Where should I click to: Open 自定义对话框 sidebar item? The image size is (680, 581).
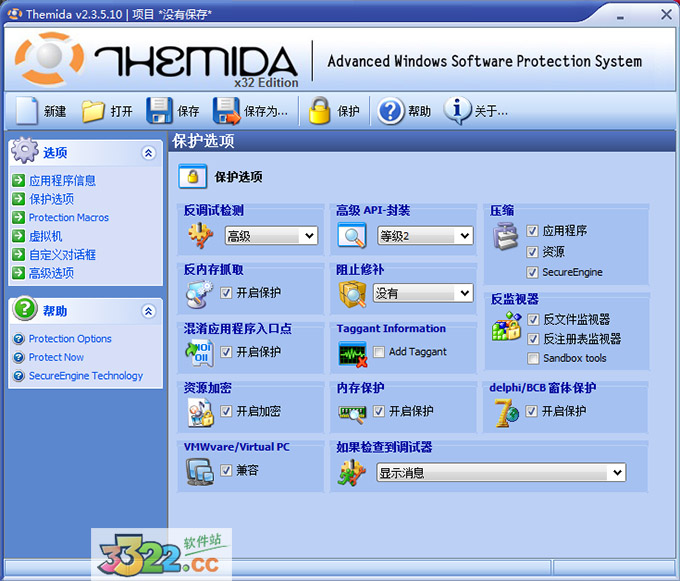[62, 255]
